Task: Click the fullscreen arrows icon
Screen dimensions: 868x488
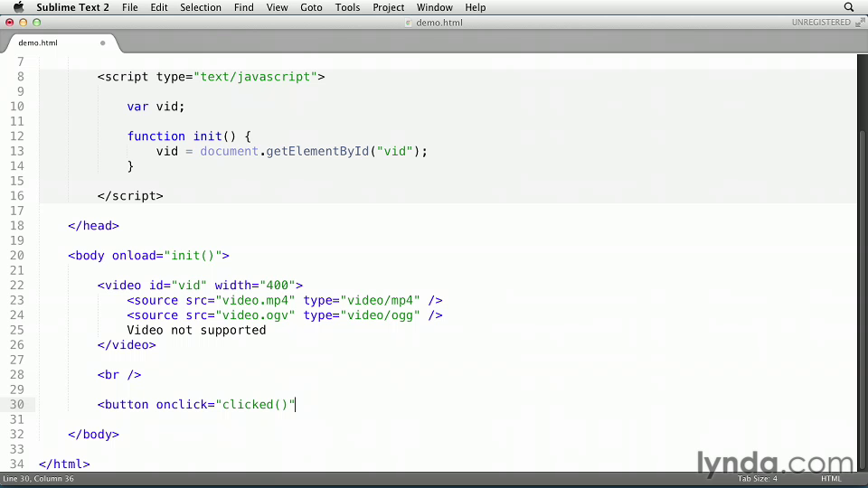Action: [860, 22]
